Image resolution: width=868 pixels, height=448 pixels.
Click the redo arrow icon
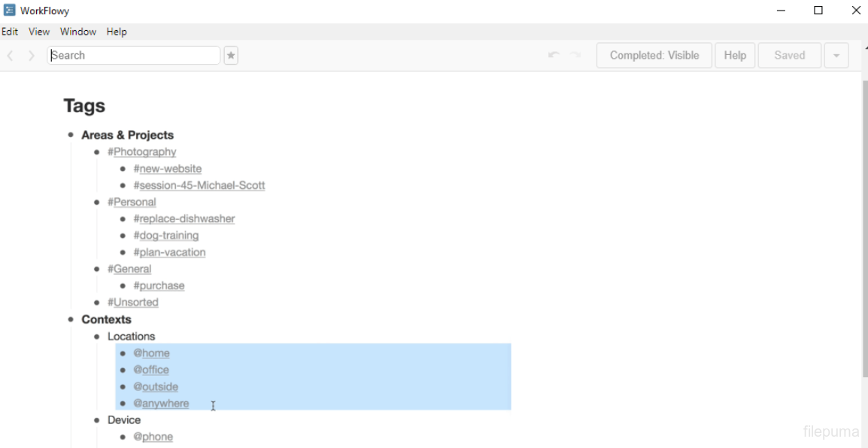[575, 55]
